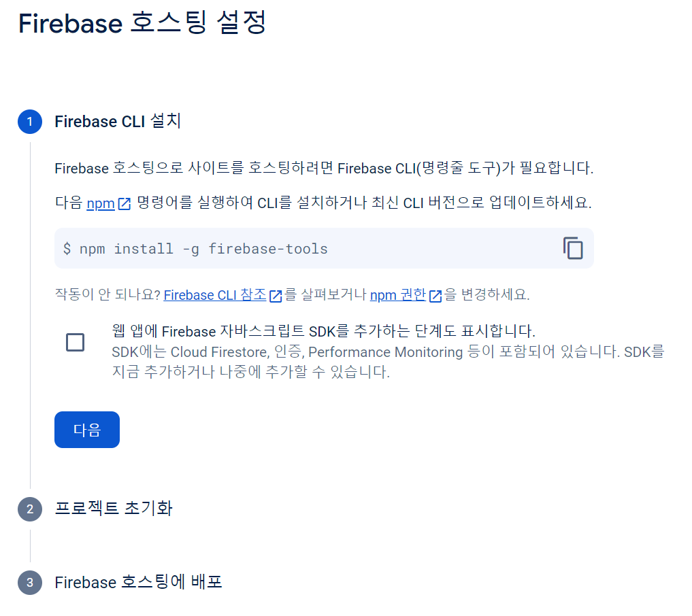The image size is (692, 616).
Task: Expand the Firebase 호스팅에 배포 step
Action: pyautogui.click(x=139, y=582)
